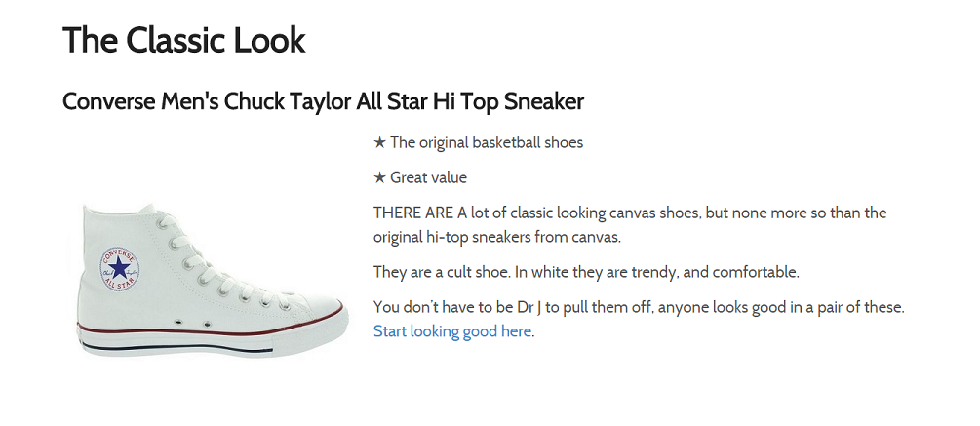Click the "Start looking good here" link

click(x=452, y=331)
